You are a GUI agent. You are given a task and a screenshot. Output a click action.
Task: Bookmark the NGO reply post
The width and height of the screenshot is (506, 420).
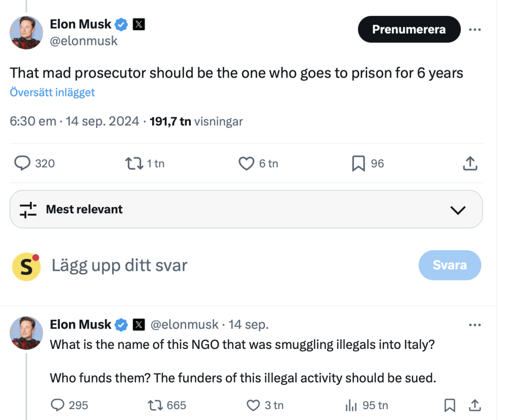point(450,406)
